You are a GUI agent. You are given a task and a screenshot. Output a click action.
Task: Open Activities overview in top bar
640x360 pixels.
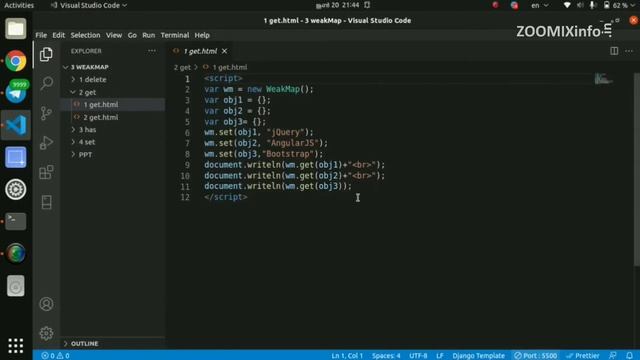[x=19, y=5]
